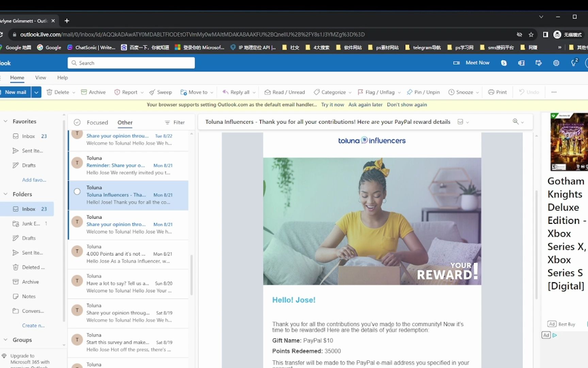Click the zoom magnifier in reading pane
This screenshot has height=368, width=588.
[516, 122]
